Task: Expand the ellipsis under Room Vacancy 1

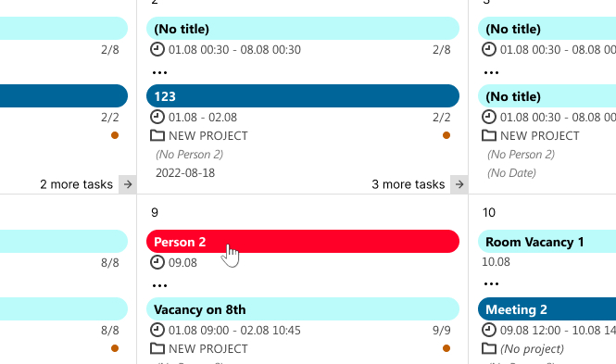Action: [x=491, y=283]
